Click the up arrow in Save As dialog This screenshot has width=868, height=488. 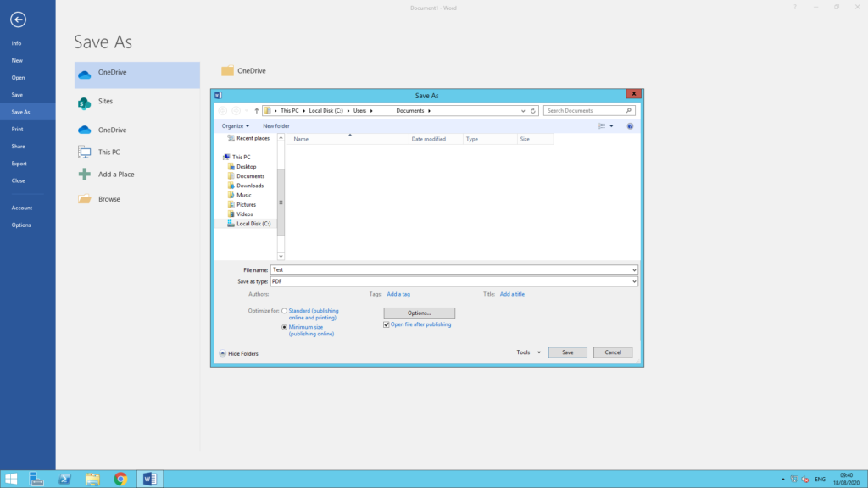[256, 111]
